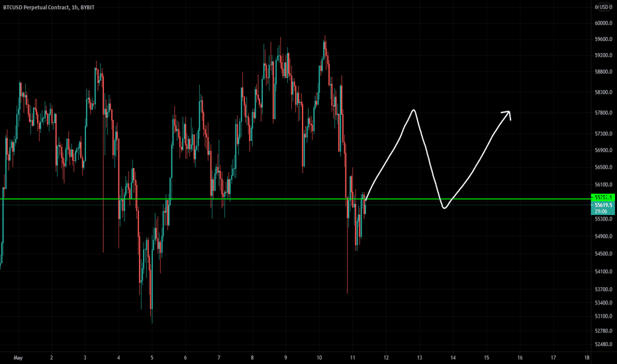Select the green horizontal support line
Image resolution: width=617 pixels, height=364 pixels.
coord(295,199)
